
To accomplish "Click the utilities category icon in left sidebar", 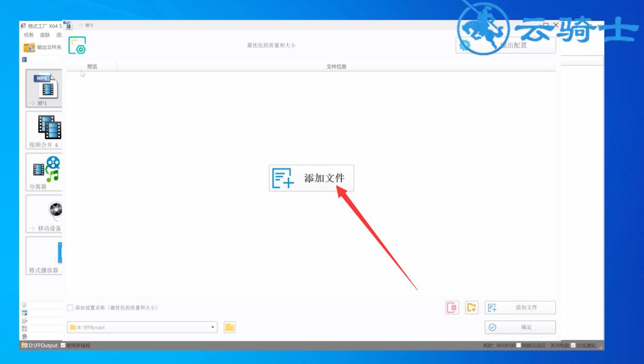I will 24,337.
